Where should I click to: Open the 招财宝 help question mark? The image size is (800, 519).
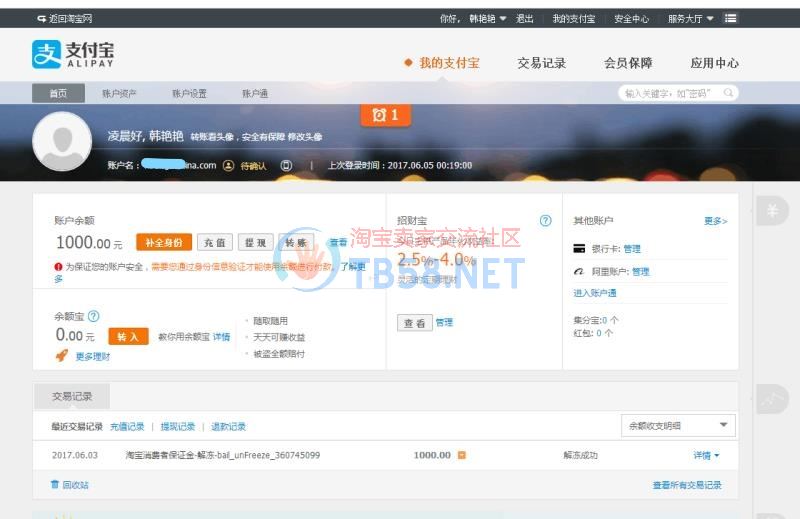[x=545, y=220]
